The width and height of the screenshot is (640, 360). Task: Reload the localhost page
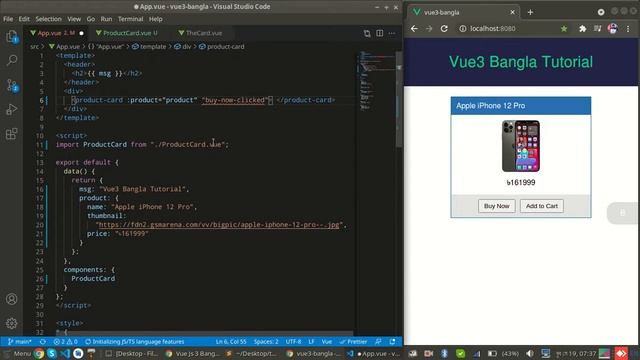pos(444,29)
